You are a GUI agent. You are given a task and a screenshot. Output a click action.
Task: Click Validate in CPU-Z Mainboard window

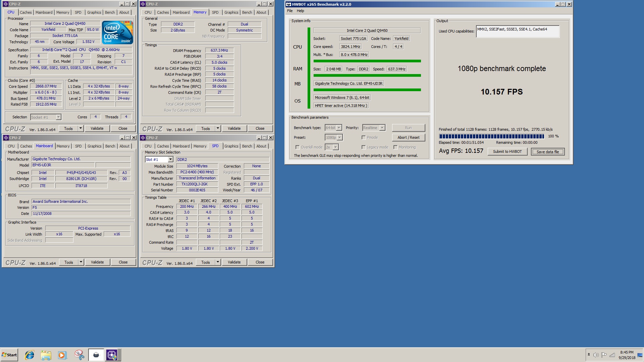click(97, 262)
